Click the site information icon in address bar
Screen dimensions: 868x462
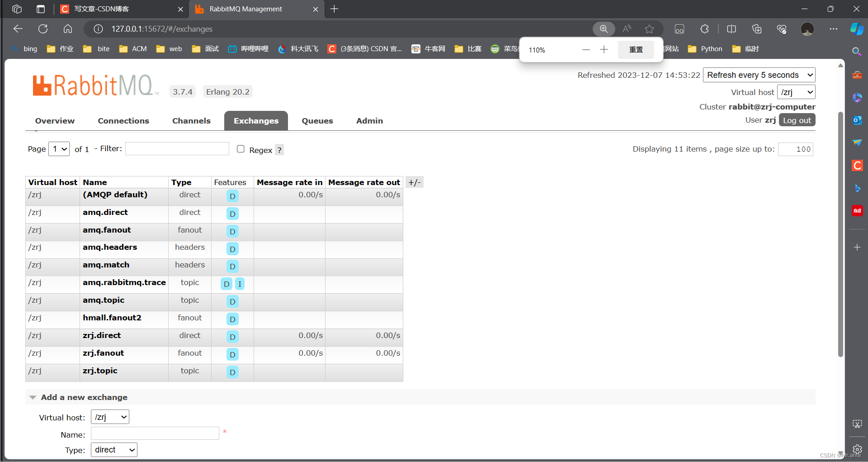(98, 29)
